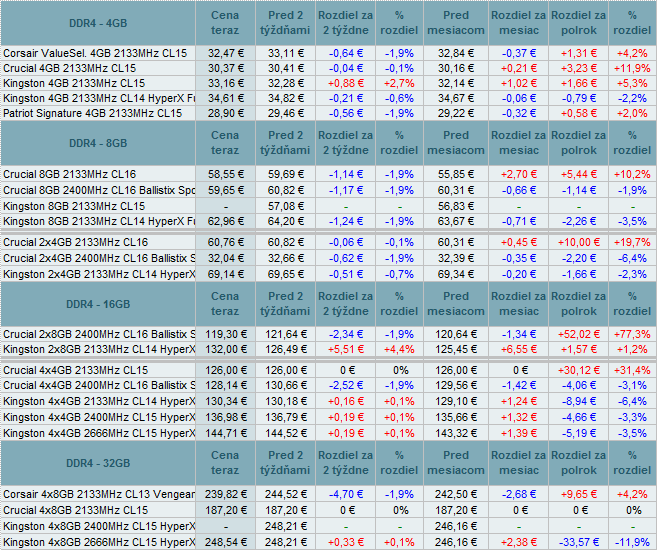Click the Corsair ValueSel. 4GB 2133MHz CL15 row name
The width and height of the screenshot is (657, 550).
(x=95, y=53)
